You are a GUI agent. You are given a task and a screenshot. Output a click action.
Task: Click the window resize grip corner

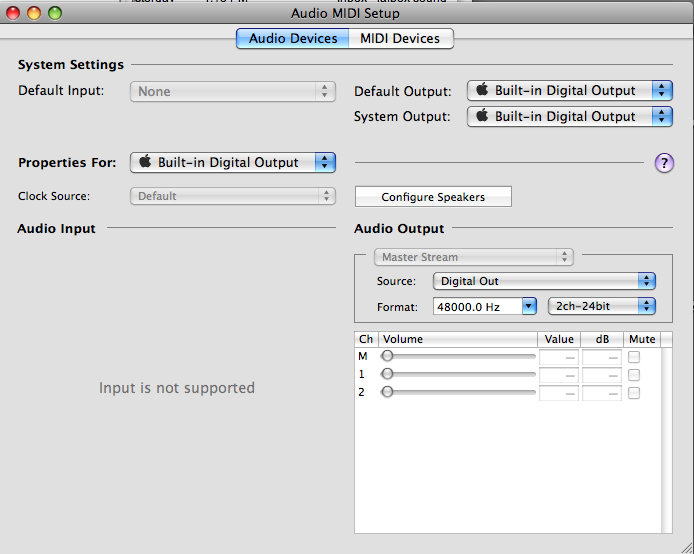[687, 548]
